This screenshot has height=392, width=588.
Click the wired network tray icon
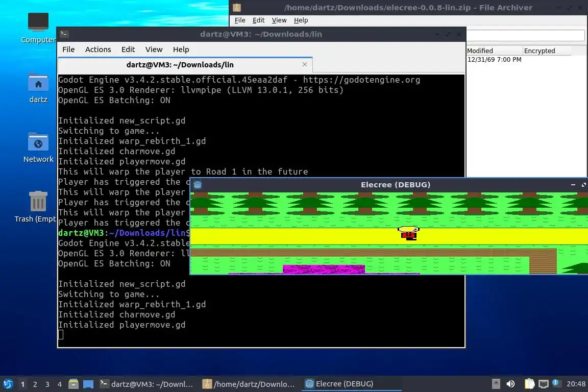pyautogui.click(x=543, y=384)
